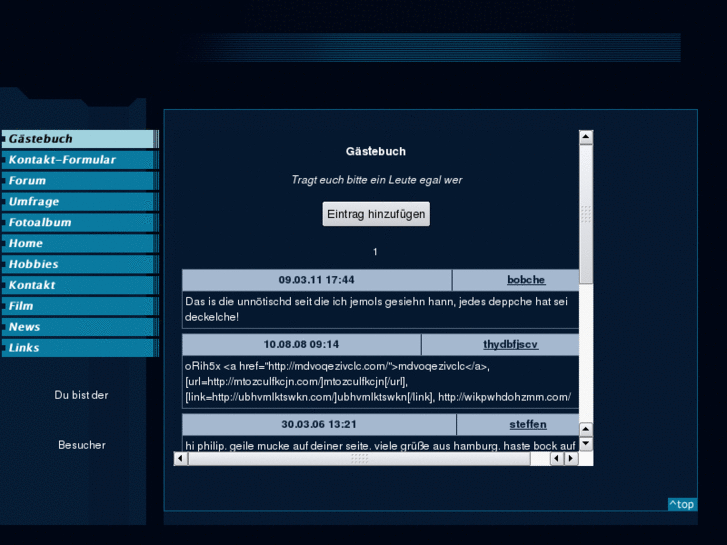727x545 pixels.
Task: Click the Gästebuch heading in the frame
Action: pos(376,151)
